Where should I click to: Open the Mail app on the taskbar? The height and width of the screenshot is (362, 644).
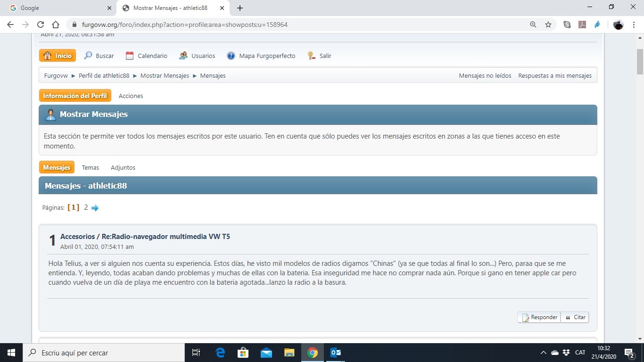click(266, 353)
